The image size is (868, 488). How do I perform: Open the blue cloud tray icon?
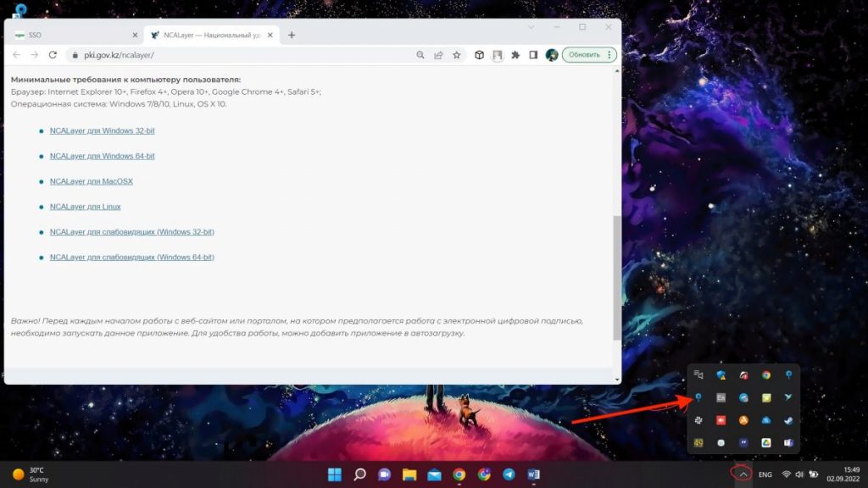coord(766,420)
